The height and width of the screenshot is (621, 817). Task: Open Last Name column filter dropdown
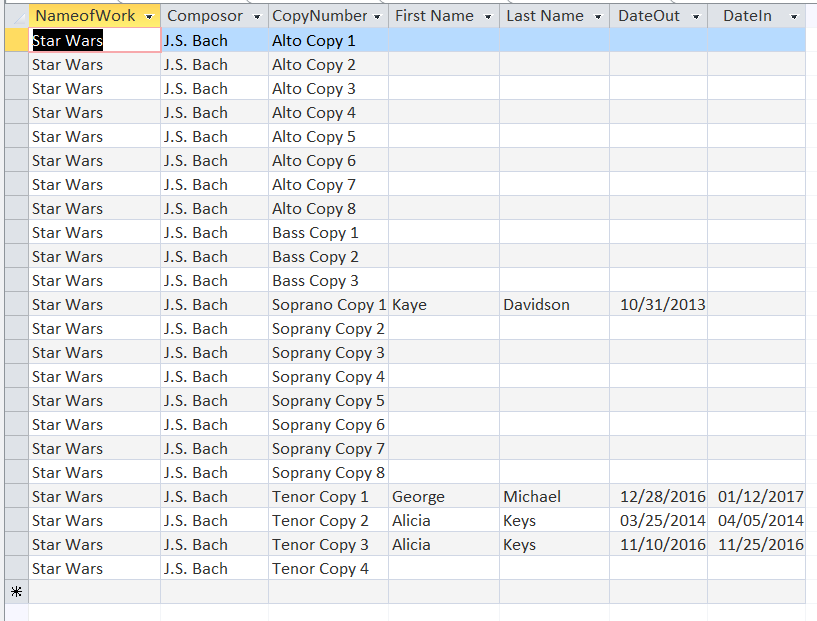(598, 17)
